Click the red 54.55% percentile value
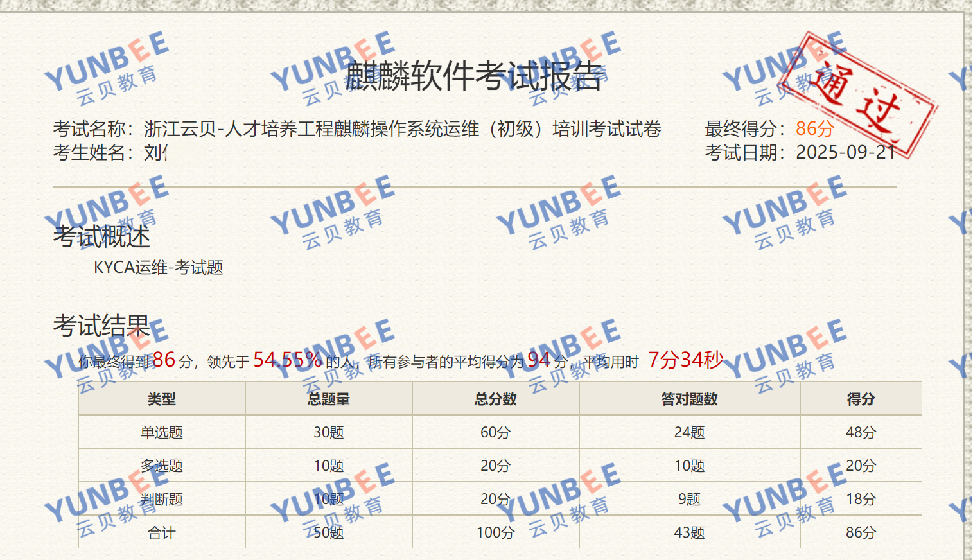 287,360
